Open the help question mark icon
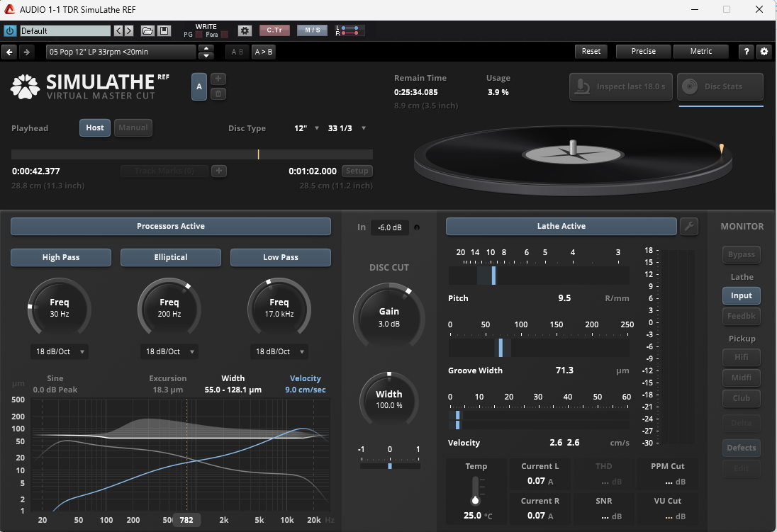Image resolution: width=777 pixels, height=532 pixels. point(746,52)
